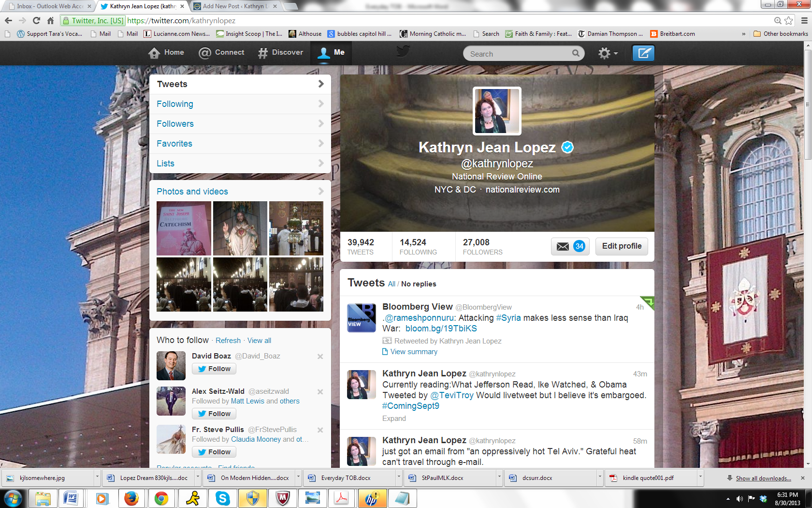The width and height of the screenshot is (812, 508).
Task: Open the Jesus statue photo thumbnail
Action: click(x=240, y=228)
